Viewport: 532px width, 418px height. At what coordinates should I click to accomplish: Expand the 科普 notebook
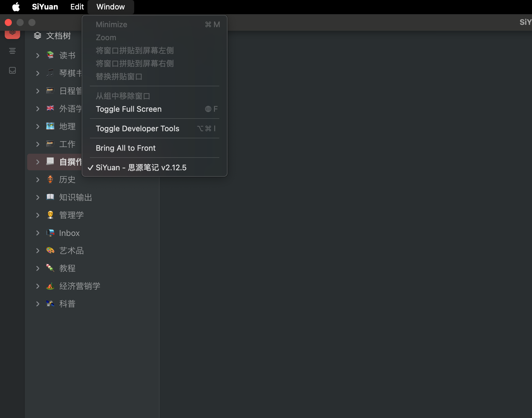click(x=38, y=304)
